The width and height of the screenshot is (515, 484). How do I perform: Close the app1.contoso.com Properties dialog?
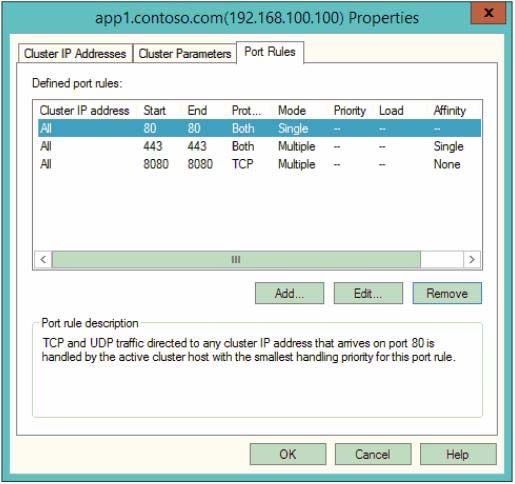(488, 13)
